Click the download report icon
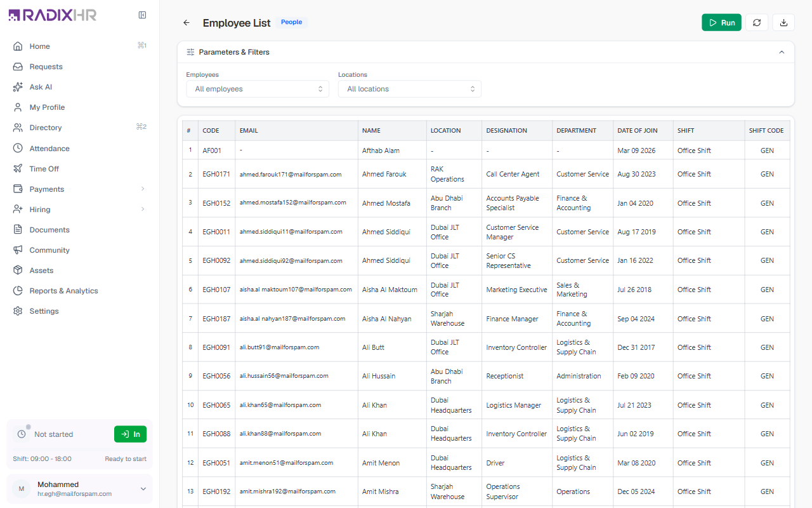This screenshot has height=508, width=812. click(x=783, y=23)
